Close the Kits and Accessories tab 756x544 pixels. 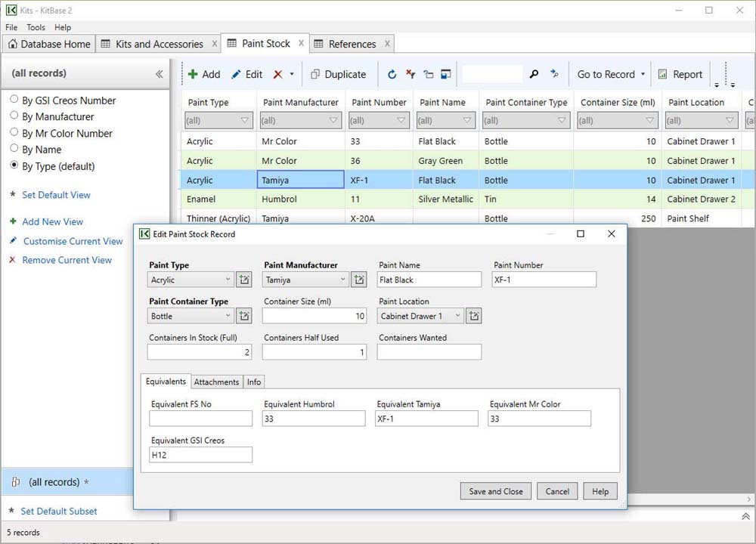(x=215, y=44)
